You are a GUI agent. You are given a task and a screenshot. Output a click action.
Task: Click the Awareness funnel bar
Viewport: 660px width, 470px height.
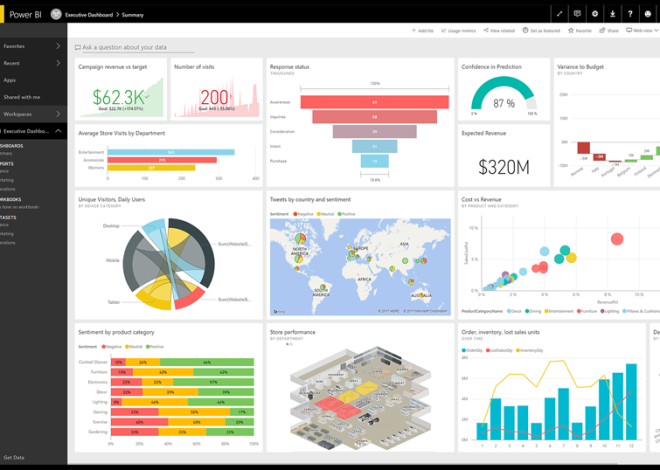tap(375, 102)
